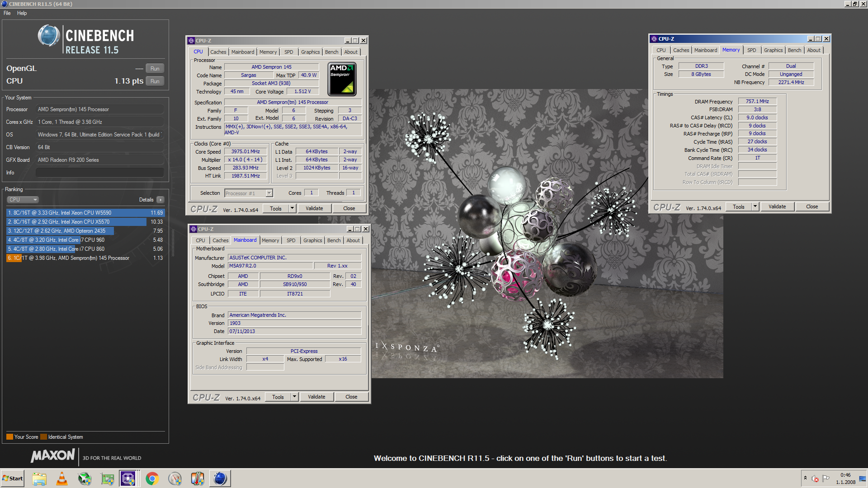Click the Info input field
The image size is (868, 488).
(100, 173)
